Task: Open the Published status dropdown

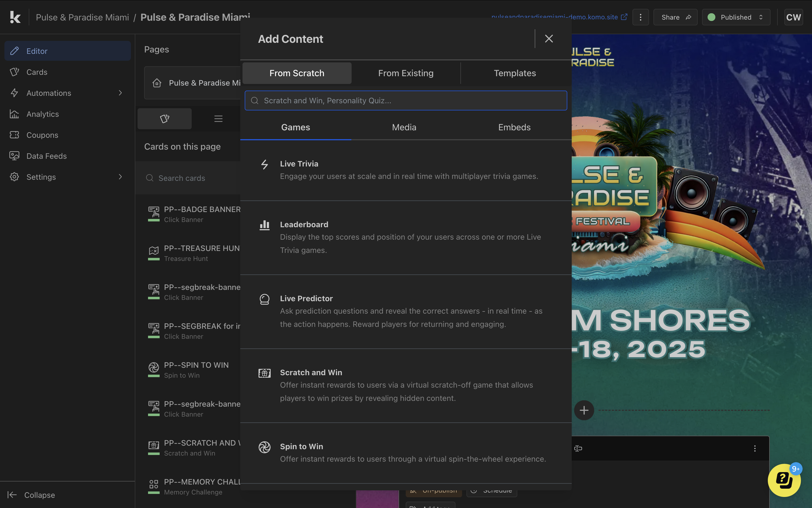Action: tap(736, 17)
